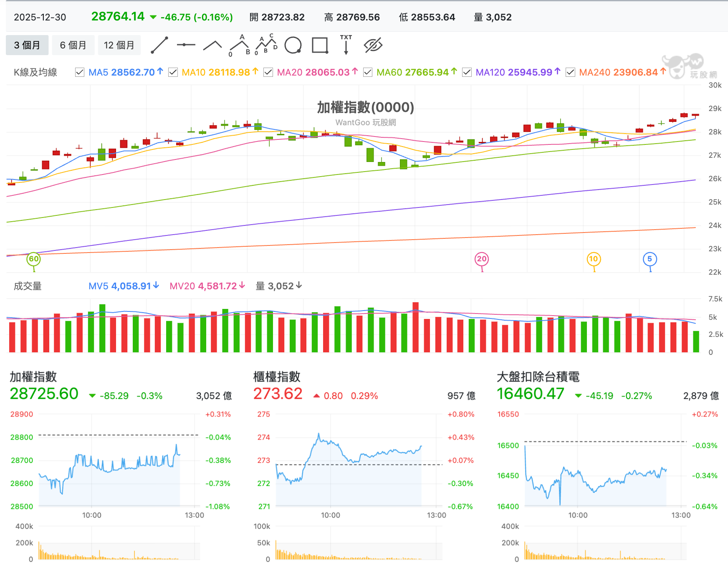This screenshot has height=569, width=728.
Task: Toggle the MA60 moving average checkbox
Action: [x=368, y=73]
